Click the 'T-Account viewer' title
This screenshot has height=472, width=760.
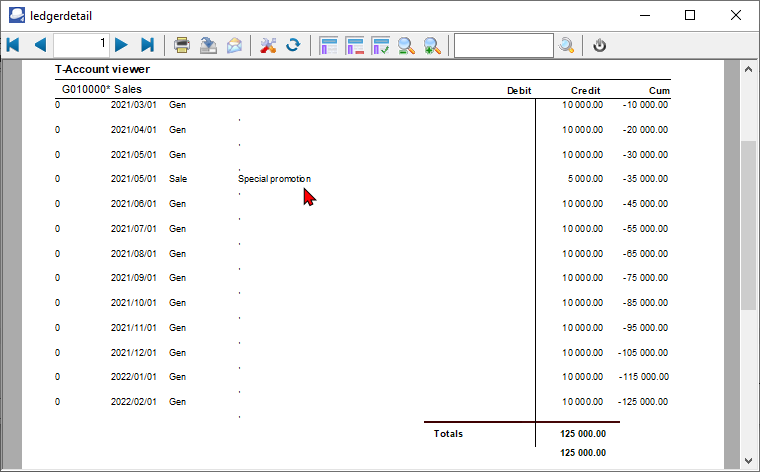[x=102, y=69]
